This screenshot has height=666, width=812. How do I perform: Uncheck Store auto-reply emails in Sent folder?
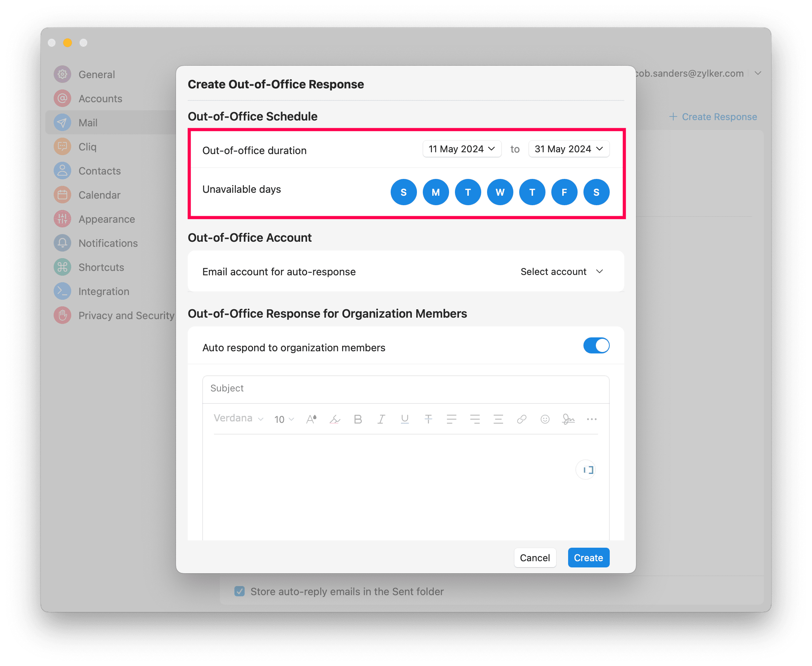point(240,591)
